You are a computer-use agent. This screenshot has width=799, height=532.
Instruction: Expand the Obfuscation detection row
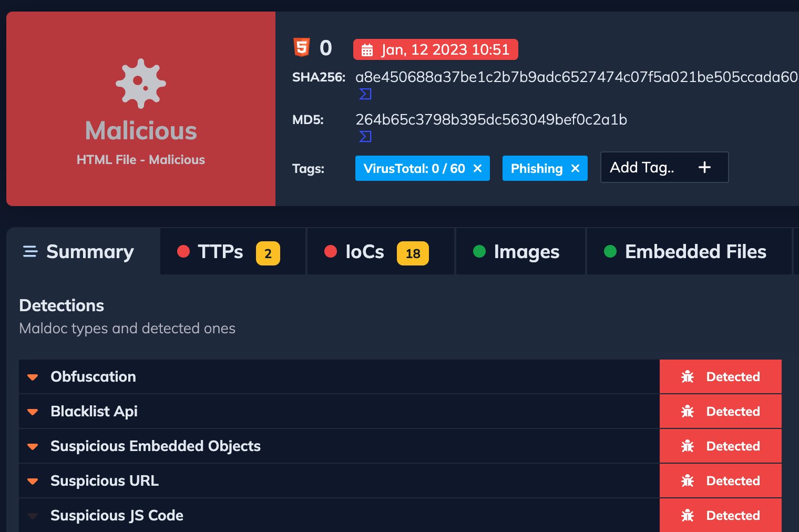[33, 376]
